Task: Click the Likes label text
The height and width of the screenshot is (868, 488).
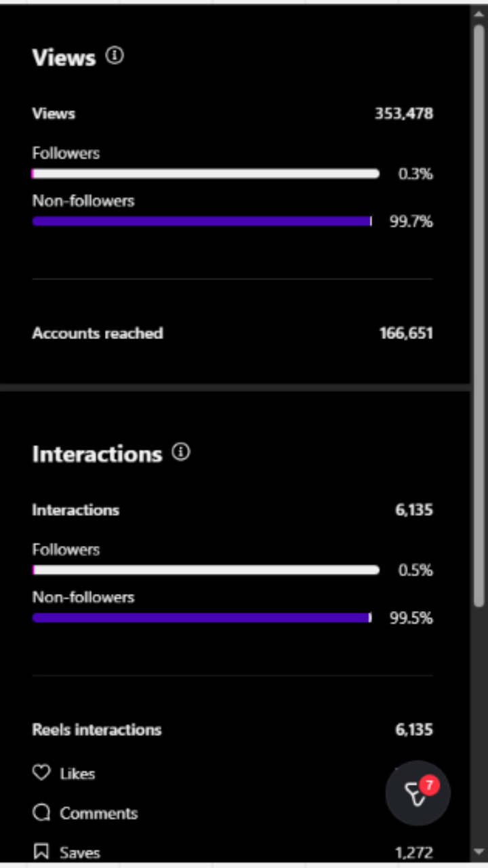Action: 77,774
